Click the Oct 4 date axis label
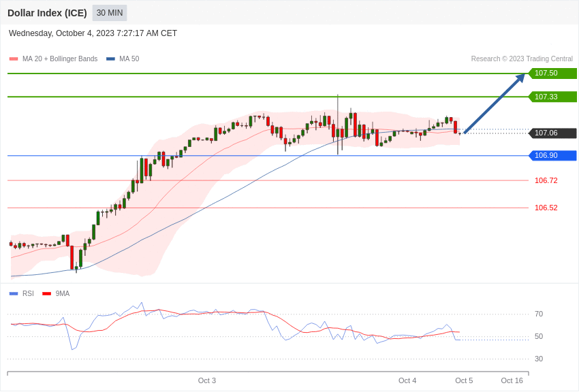 (x=407, y=380)
